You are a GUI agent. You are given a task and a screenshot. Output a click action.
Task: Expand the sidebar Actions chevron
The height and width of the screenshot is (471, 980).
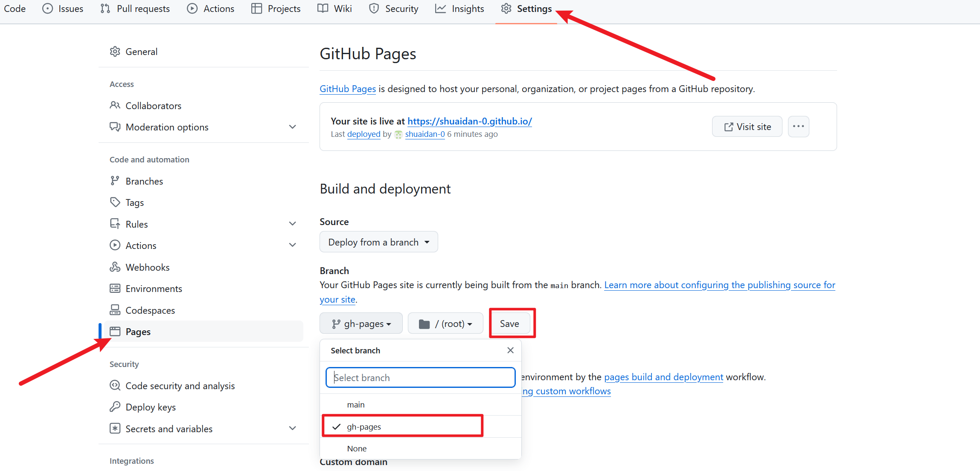click(x=293, y=245)
